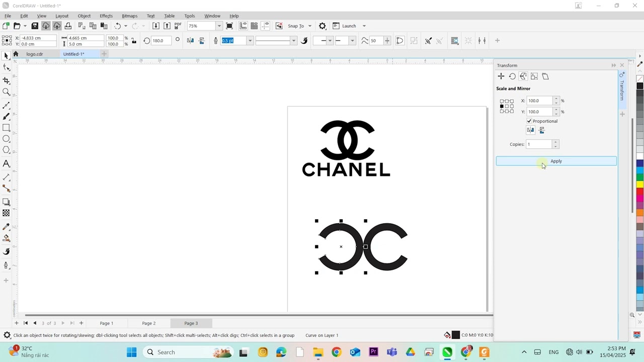
Task: Open the Bitmaps menu
Action: 129,16
